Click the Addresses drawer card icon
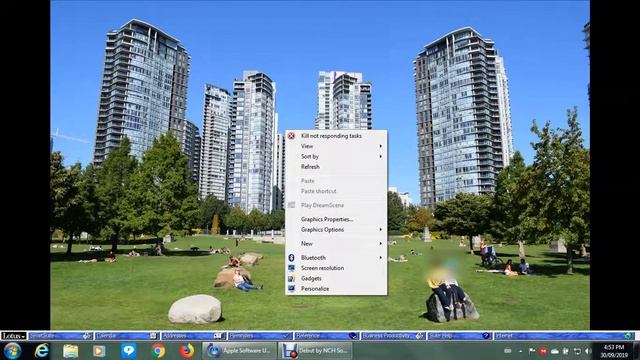 pyautogui.click(x=219, y=336)
